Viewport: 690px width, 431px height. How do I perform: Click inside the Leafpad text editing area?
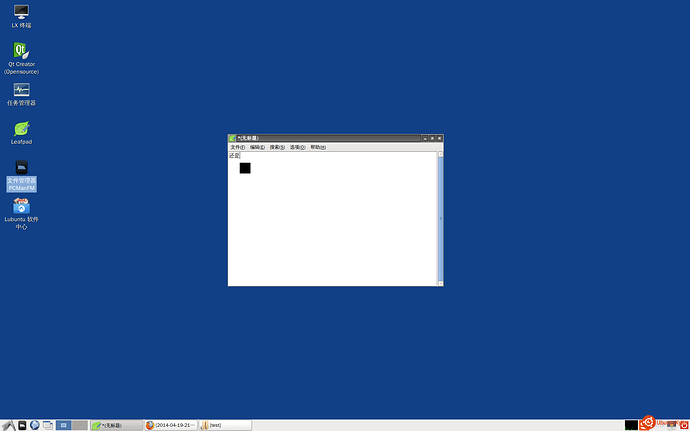[x=333, y=219]
